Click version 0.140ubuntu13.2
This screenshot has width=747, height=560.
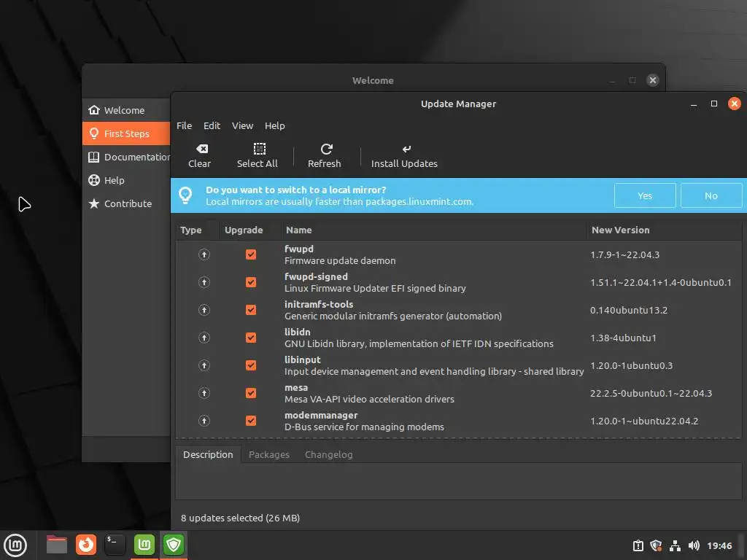point(629,310)
